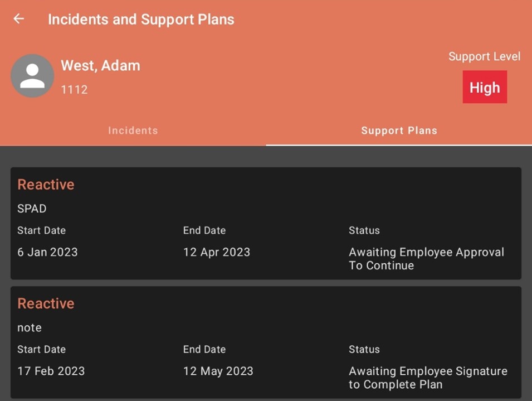
Task: Click the West, Adam employee name
Action: (x=100, y=65)
